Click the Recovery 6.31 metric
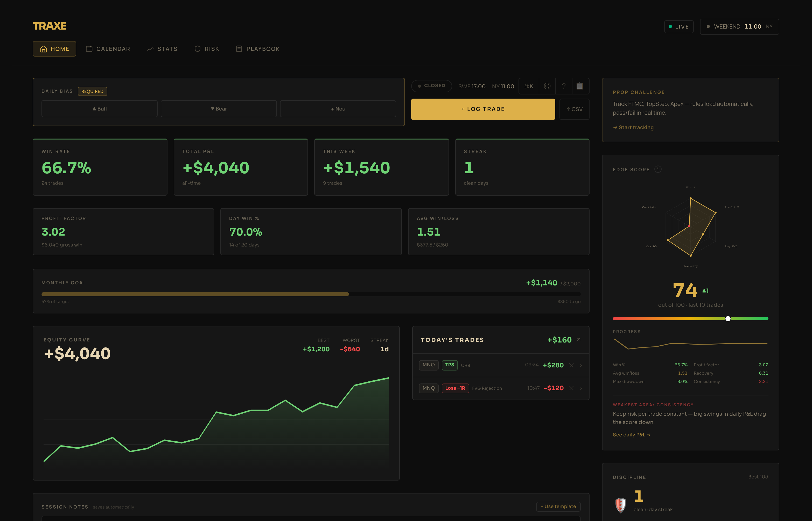 pyautogui.click(x=731, y=373)
